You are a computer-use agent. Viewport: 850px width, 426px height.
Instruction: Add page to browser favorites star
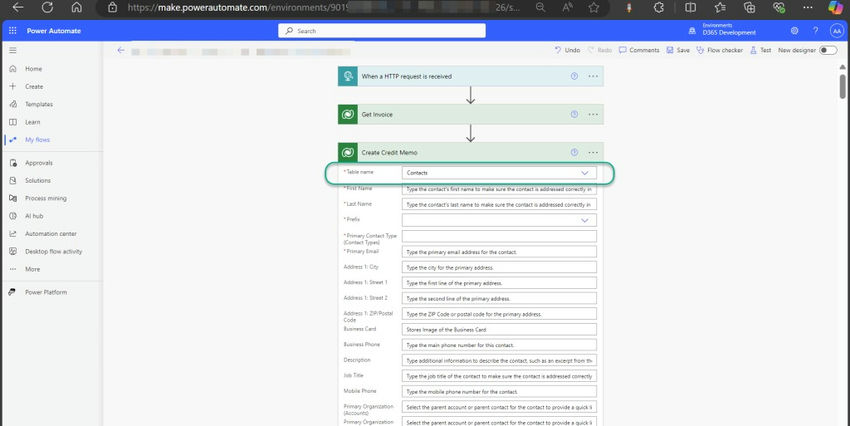point(594,8)
